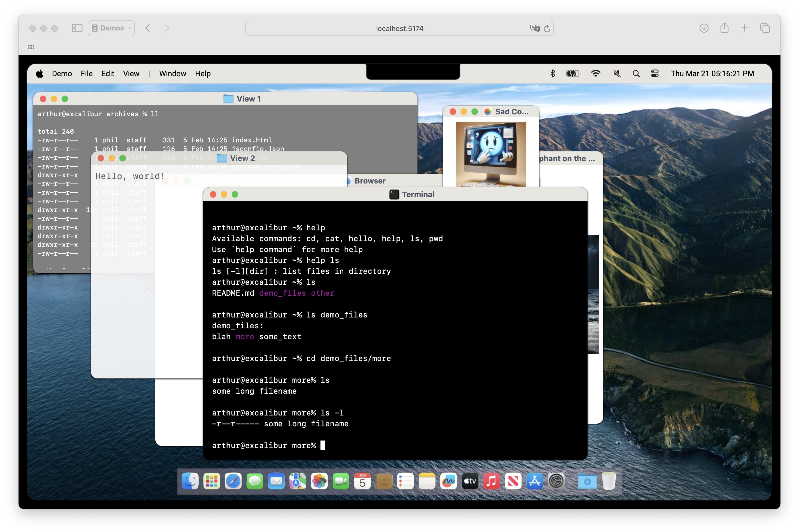The height and width of the screenshot is (532, 799).
Task: Open the Apple logo menu
Action: 40,74
